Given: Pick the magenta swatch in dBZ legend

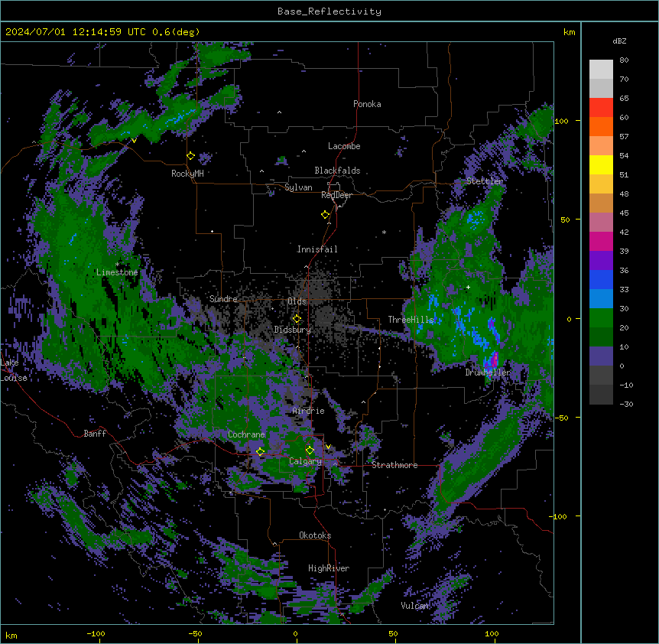Looking at the screenshot, I should (x=601, y=241).
